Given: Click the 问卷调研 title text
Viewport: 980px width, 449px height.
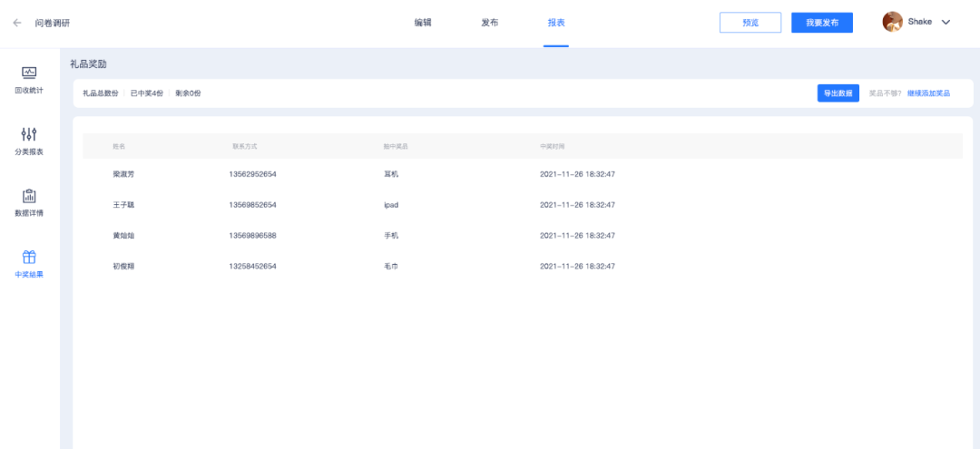Looking at the screenshot, I should pyautogui.click(x=53, y=23).
